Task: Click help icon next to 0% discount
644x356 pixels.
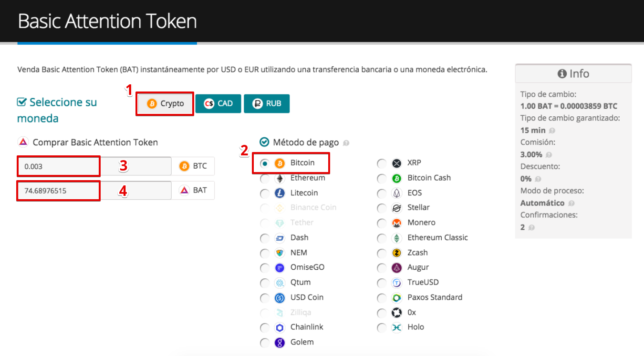Action: [x=538, y=179]
